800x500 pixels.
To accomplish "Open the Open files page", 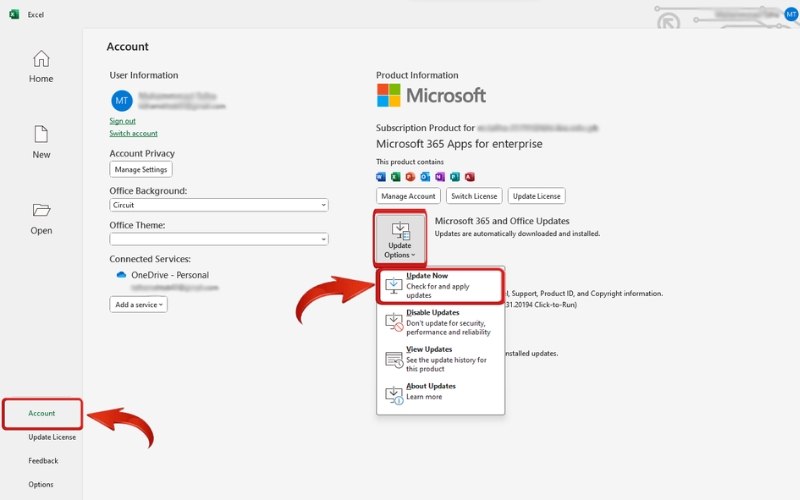I will (x=41, y=219).
